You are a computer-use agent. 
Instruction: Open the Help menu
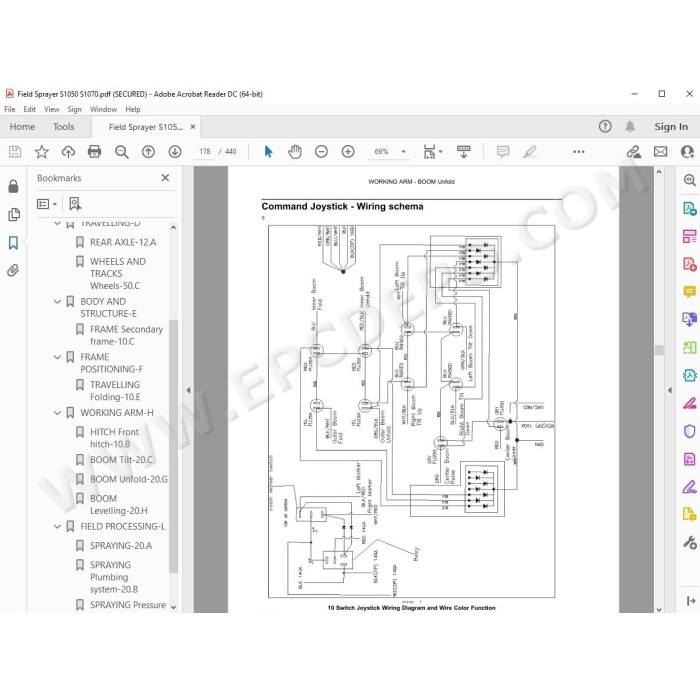point(133,109)
